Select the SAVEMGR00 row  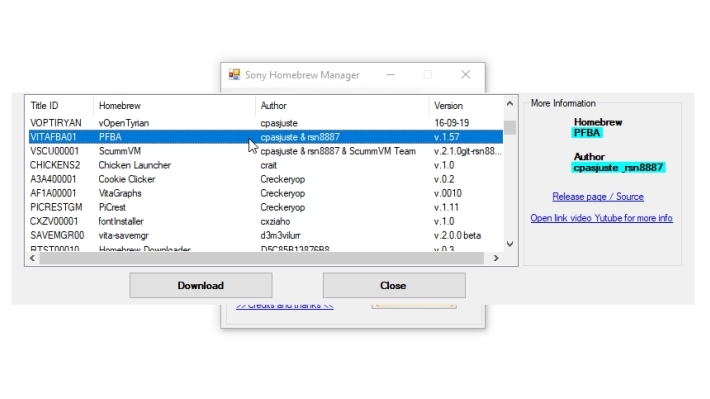point(266,235)
